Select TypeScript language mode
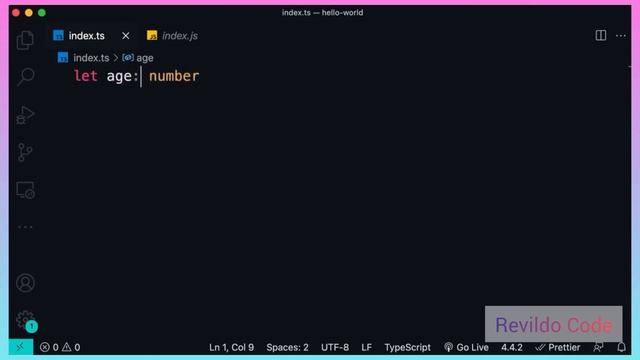 pos(407,347)
